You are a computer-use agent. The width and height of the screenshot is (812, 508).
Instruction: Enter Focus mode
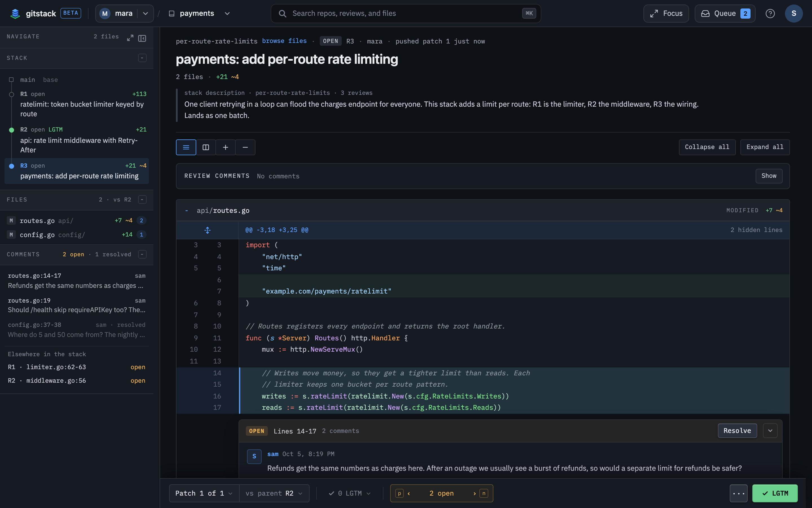pyautogui.click(x=666, y=14)
